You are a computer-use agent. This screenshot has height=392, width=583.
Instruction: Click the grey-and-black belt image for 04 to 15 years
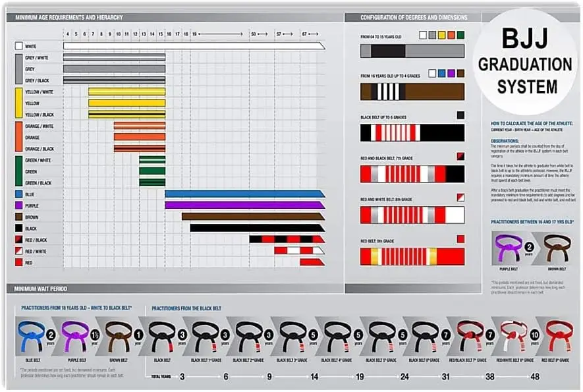click(412, 51)
